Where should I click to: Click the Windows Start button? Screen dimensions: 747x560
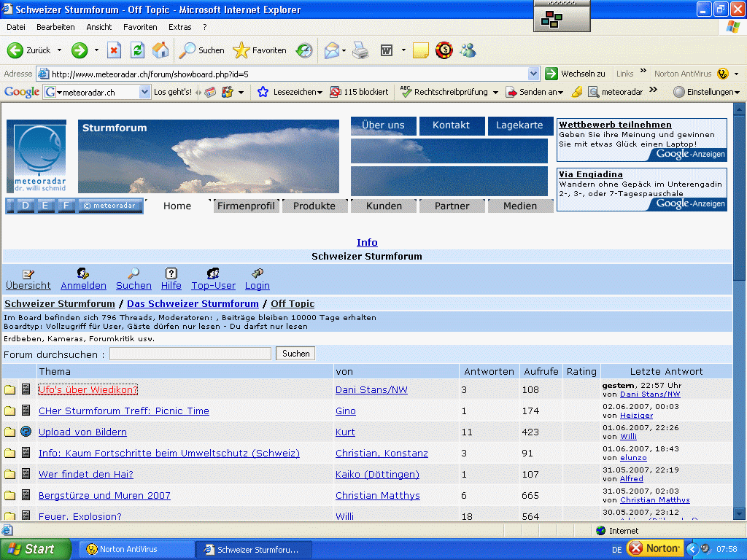36,549
